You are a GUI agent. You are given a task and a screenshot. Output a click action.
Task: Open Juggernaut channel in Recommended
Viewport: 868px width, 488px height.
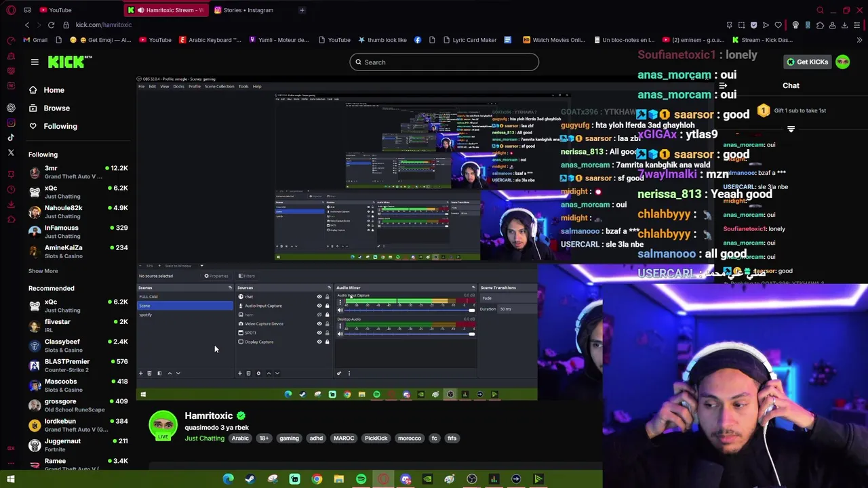(78, 445)
